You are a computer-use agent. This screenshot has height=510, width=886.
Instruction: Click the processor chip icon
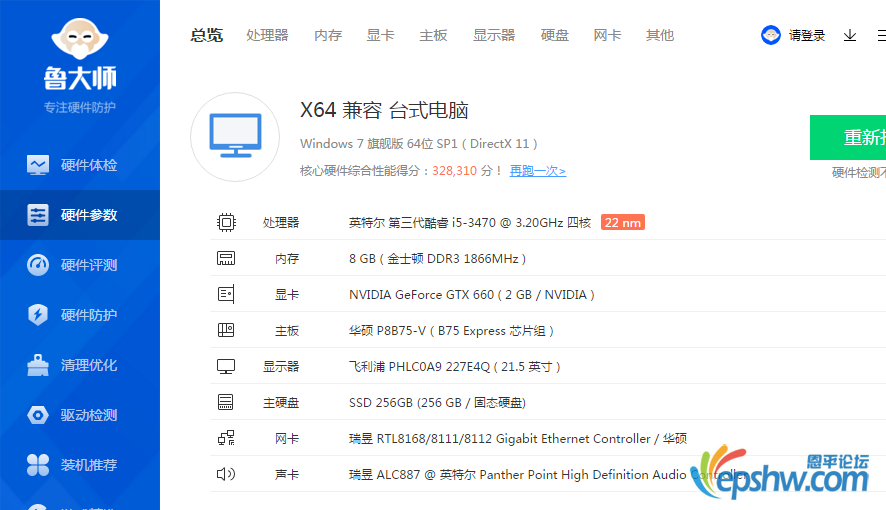tap(226, 223)
